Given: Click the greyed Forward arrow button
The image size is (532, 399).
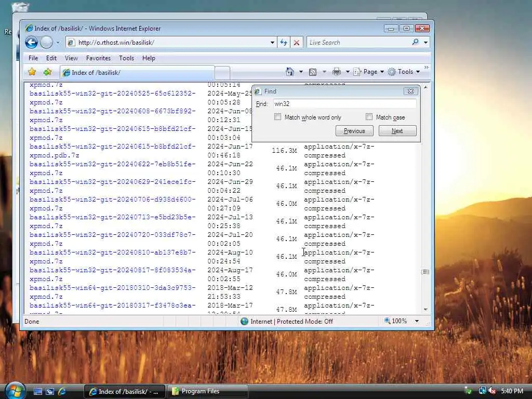Looking at the screenshot, I should pyautogui.click(x=46, y=43).
